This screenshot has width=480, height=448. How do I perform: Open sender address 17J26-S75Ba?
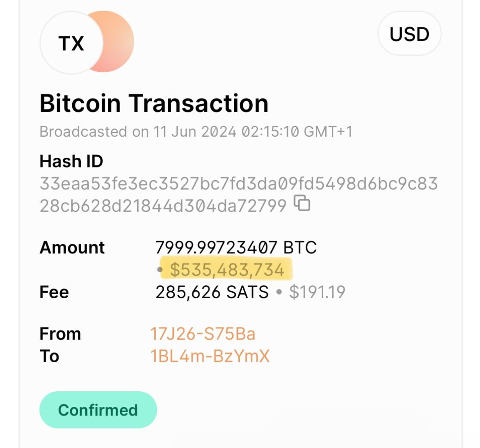(x=203, y=334)
